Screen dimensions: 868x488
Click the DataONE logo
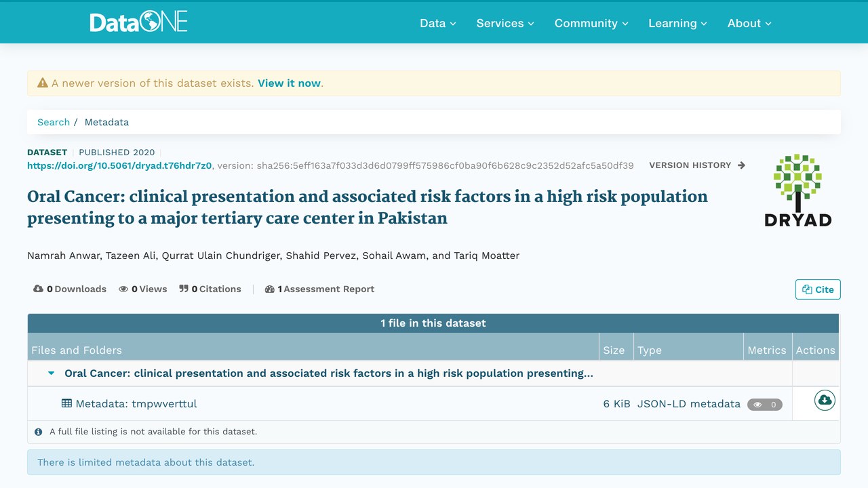138,22
